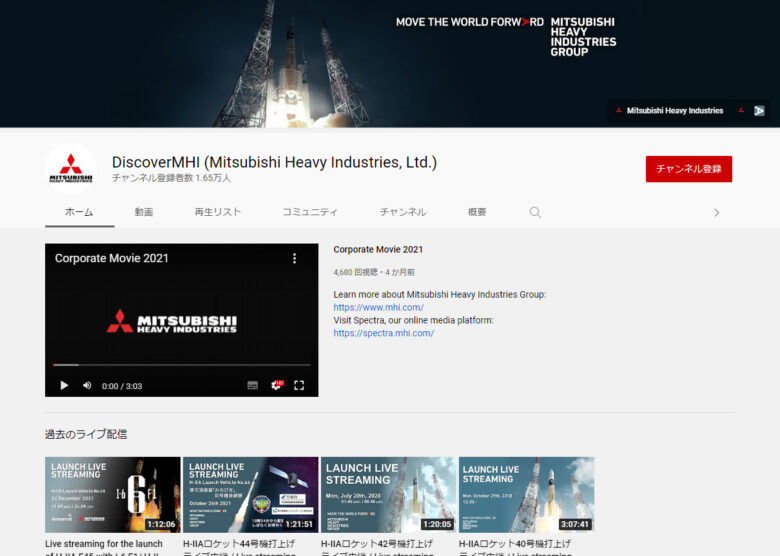Click the 0:00 / 3:03 time display
Image resolution: width=780 pixels, height=556 pixels.
click(122, 386)
